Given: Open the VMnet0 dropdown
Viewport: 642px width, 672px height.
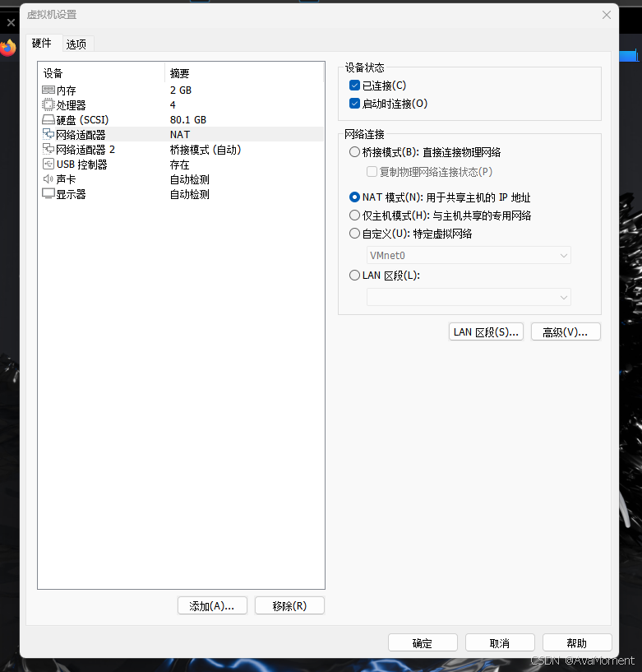Looking at the screenshot, I should coord(469,256).
